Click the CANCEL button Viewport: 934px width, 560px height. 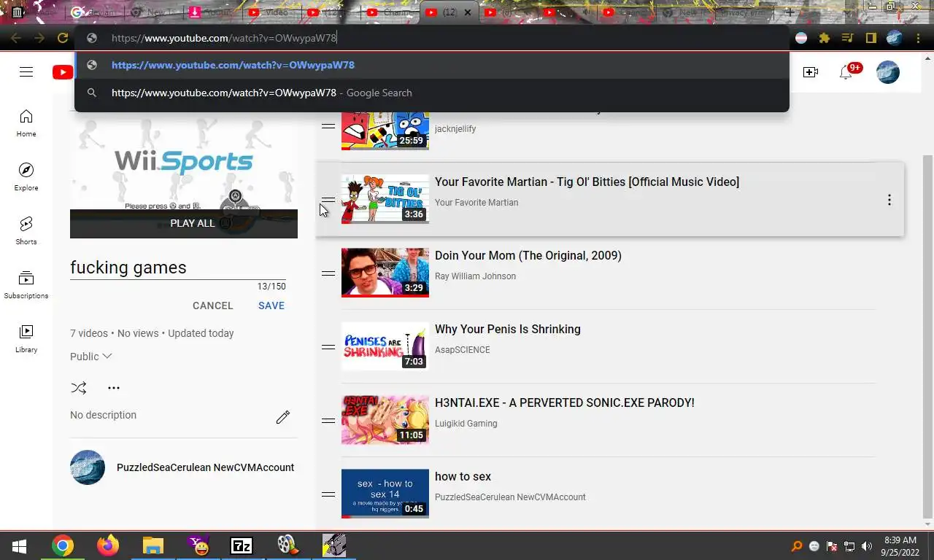[x=213, y=306]
